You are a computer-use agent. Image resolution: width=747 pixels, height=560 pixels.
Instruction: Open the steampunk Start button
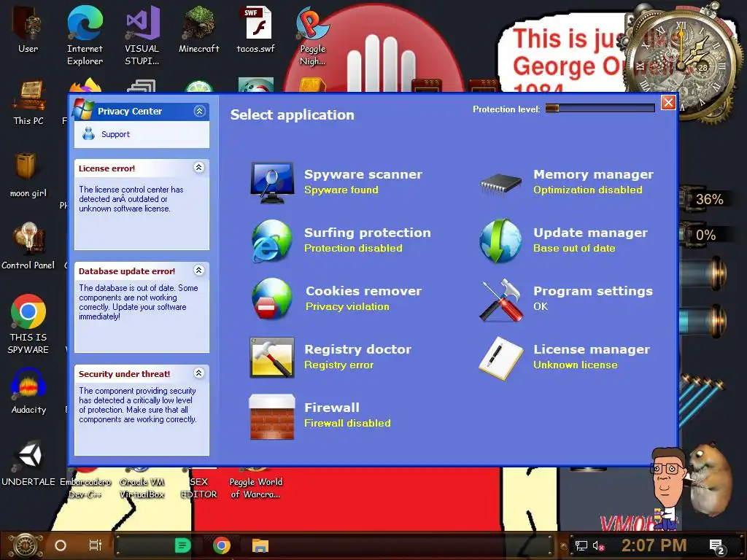click(x=26, y=545)
